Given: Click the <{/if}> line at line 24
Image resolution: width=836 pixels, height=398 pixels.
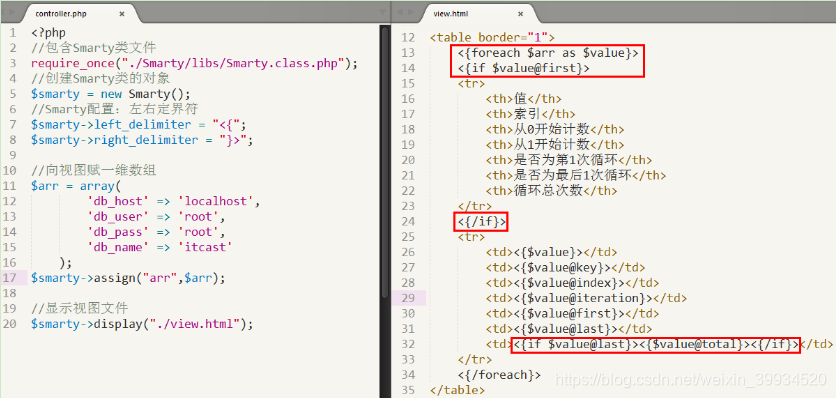Looking at the screenshot, I should point(482,221).
